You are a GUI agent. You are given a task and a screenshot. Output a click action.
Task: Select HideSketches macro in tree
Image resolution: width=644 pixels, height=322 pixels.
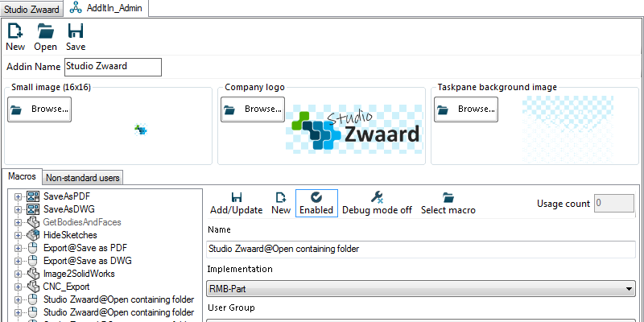tap(70, 235)
